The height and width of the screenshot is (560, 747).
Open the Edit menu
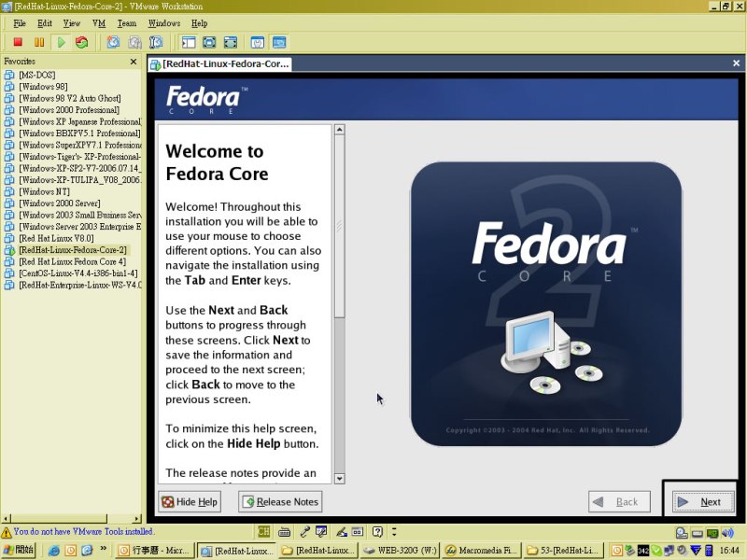(x=44, y=23)
